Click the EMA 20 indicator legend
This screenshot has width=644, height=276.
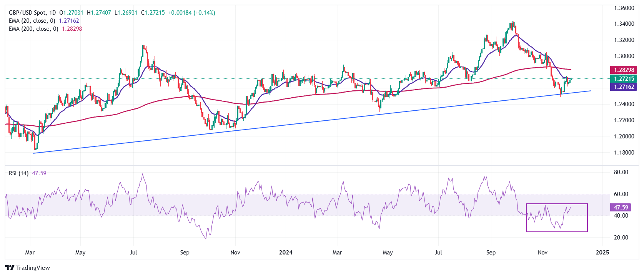point(32,21)
